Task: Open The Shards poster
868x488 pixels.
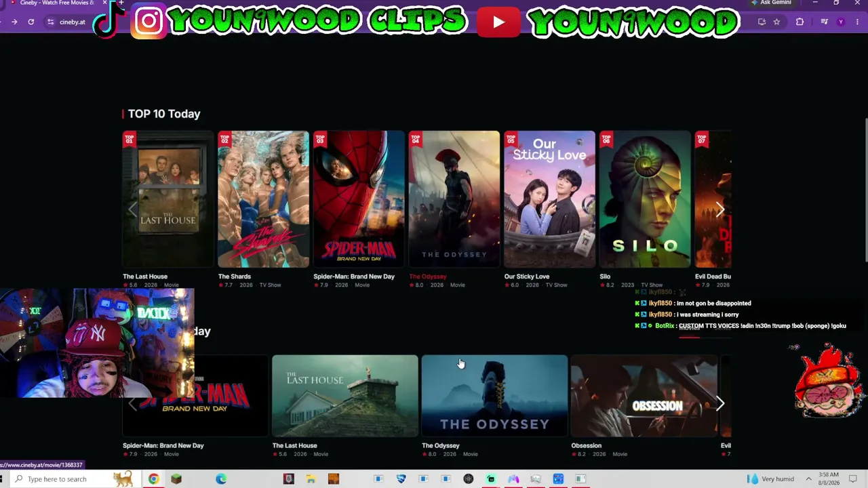Action: [x=263, y=199]
